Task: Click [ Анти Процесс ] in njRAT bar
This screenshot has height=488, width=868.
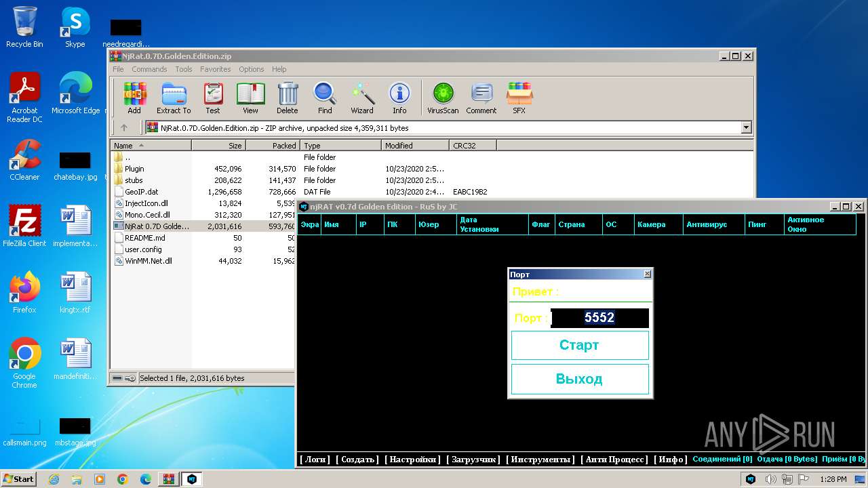Action: (614, 460)
